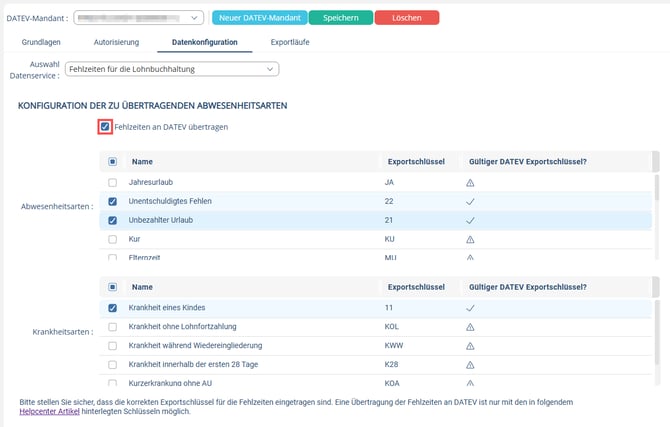Click export key KU in the Kur row
670x427 pixels.
pos(389,239)
